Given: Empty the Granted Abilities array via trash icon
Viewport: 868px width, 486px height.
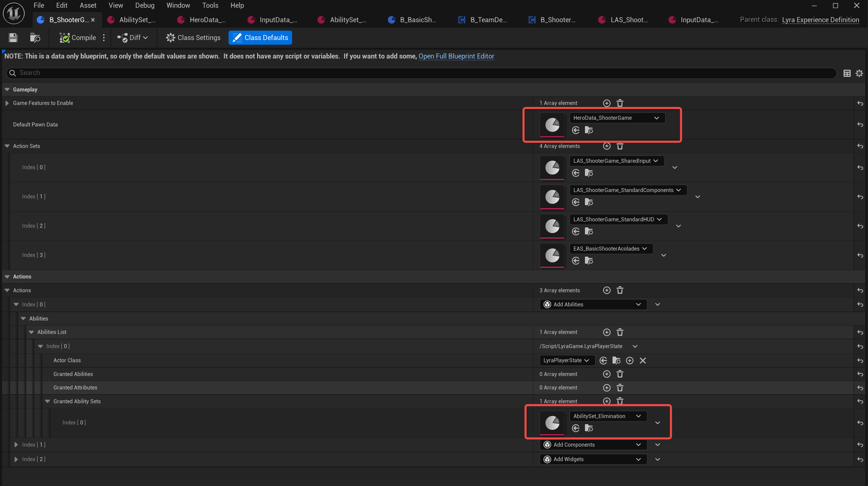Looking at the screenshot, I should 620,374.
